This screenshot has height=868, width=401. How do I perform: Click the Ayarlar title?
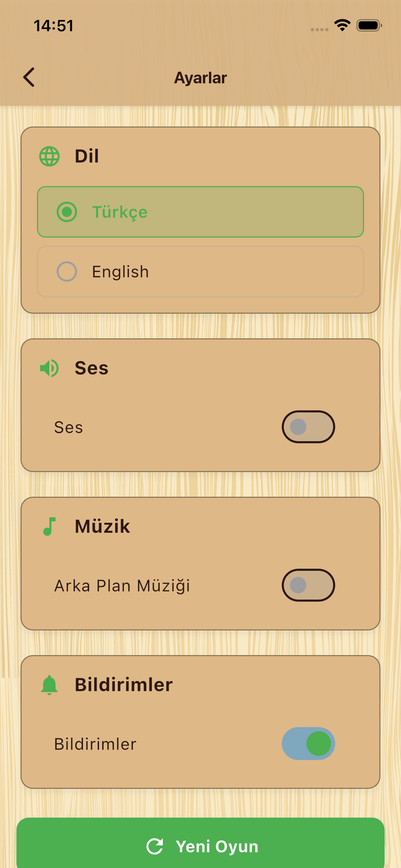point(200,77)
